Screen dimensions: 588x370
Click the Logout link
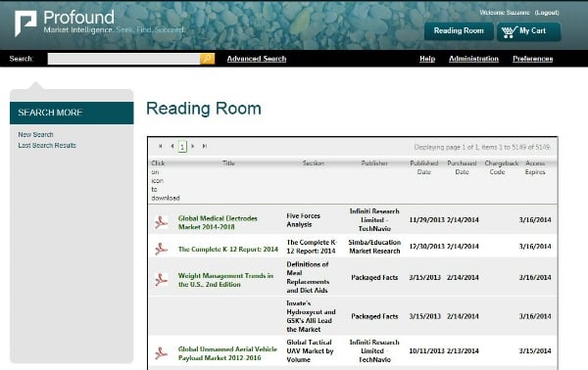tap(547, 13)
